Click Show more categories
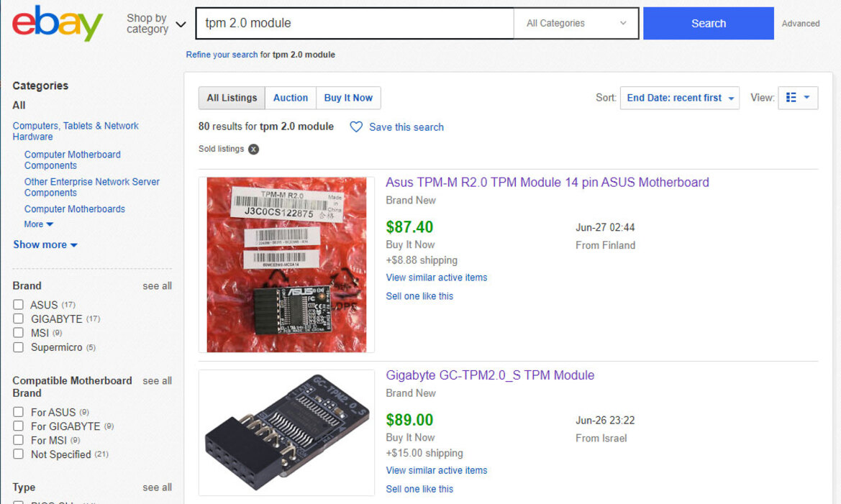Viewport: 841px width, 504px height. (45, 244)
